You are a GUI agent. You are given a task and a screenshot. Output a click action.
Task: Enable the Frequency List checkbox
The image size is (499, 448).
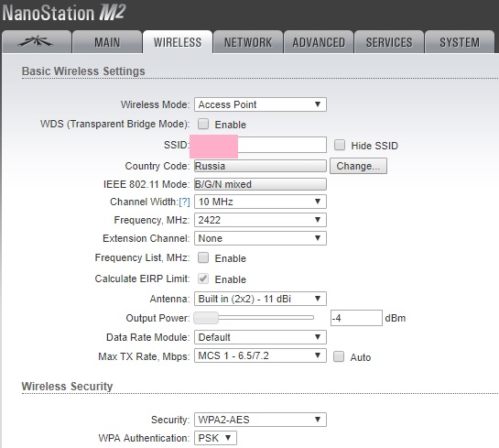[x=203, y=257]
